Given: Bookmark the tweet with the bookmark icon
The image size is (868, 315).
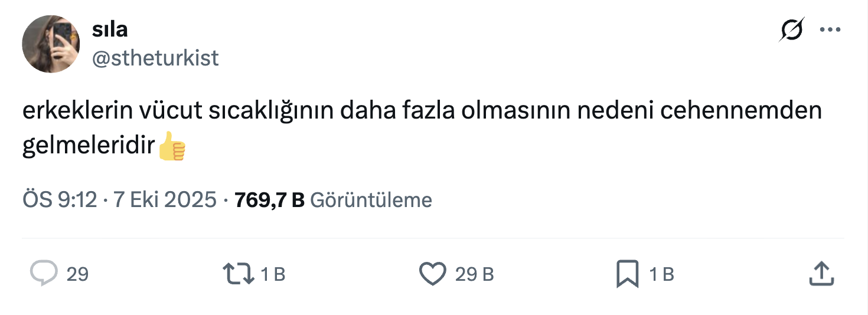Looking at the screenshot, I should (627, 274).
